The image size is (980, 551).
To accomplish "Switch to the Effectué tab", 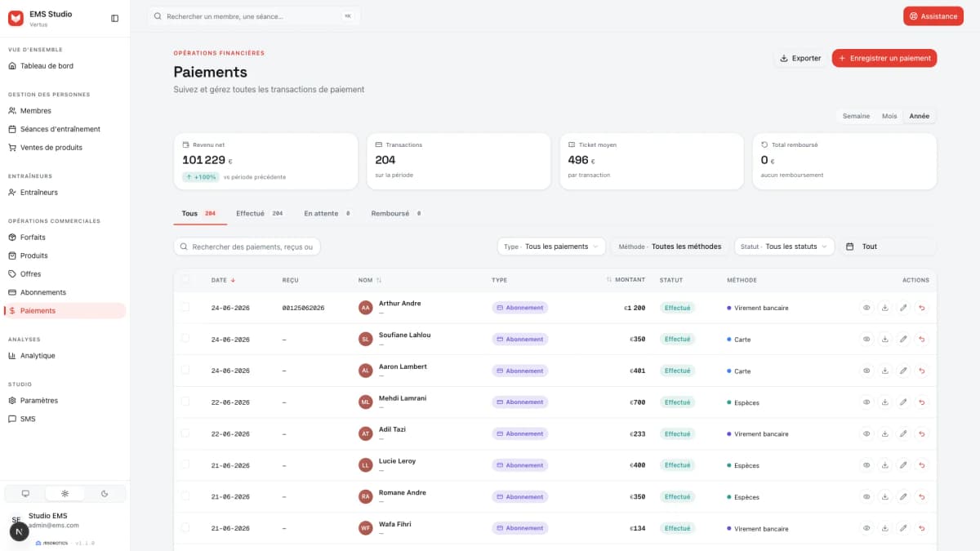I will pyautogui.click(x=260, y=213).
